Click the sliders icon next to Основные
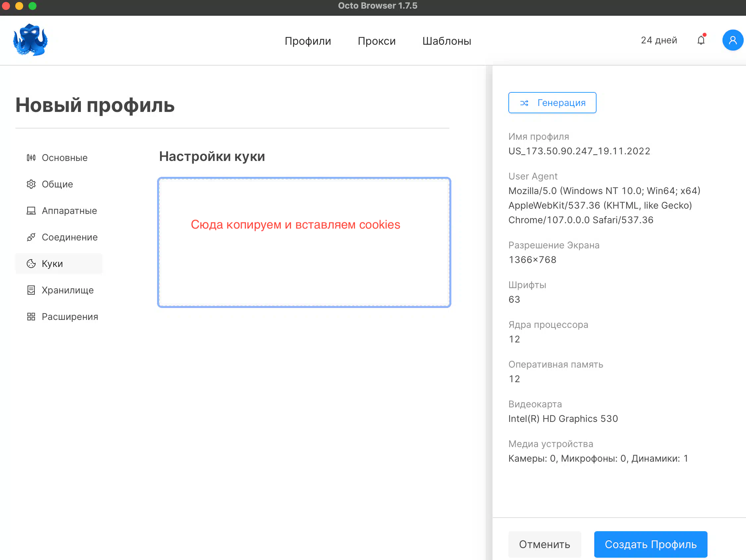 [x=31, y=158]
